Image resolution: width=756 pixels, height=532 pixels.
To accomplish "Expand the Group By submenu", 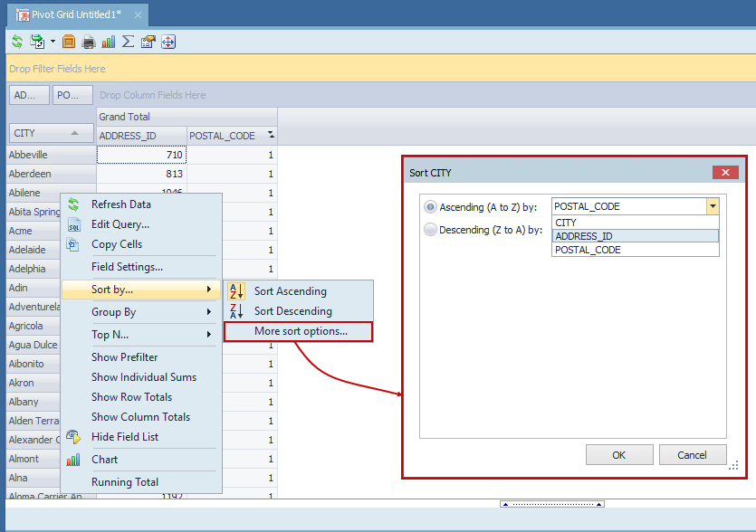I will 141,312.
